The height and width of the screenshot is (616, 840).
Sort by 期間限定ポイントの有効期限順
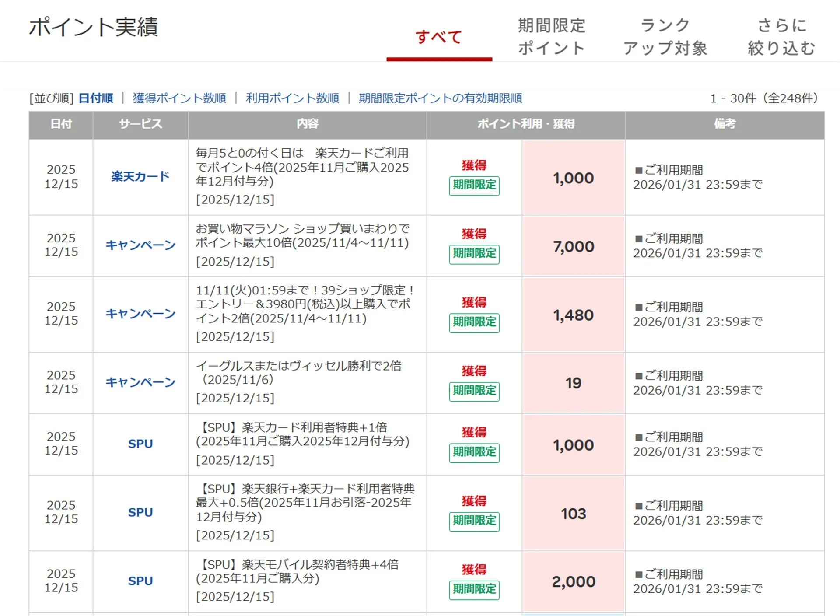point(440,98)
